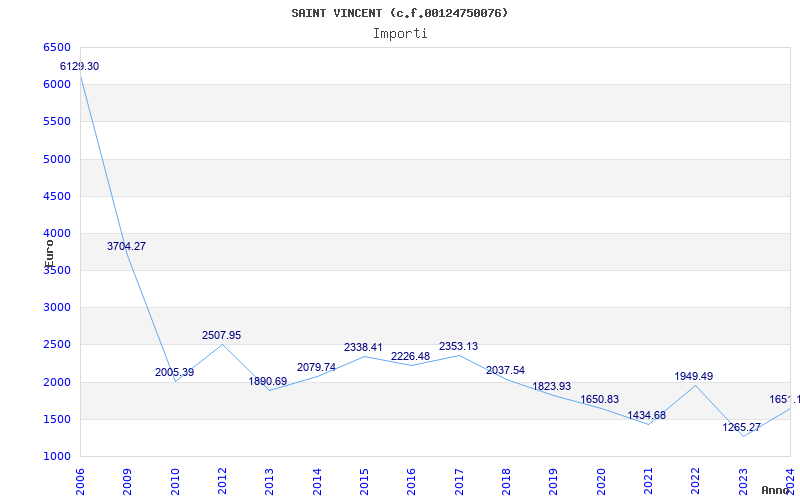Click the 2507.95 data point label

(221, 335)
